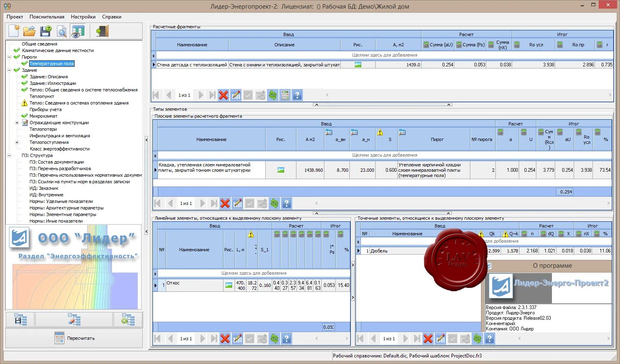Open the Настройки menu
The image size is (620, 364).
click(83, 17)
